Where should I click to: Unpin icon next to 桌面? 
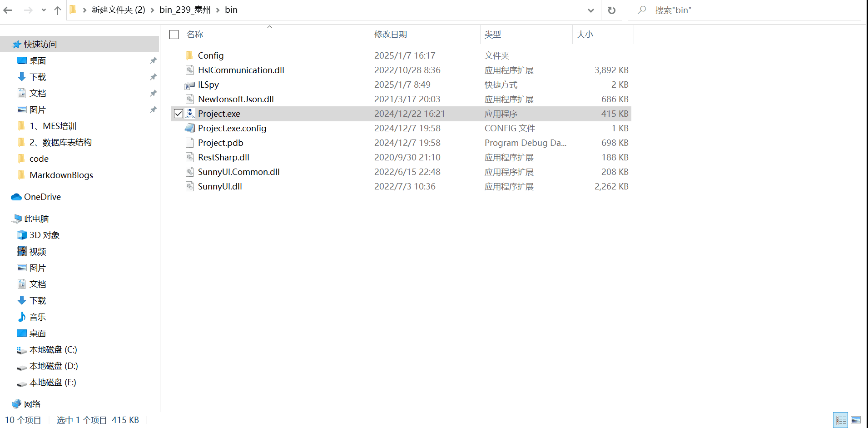[x=154, y=60]
